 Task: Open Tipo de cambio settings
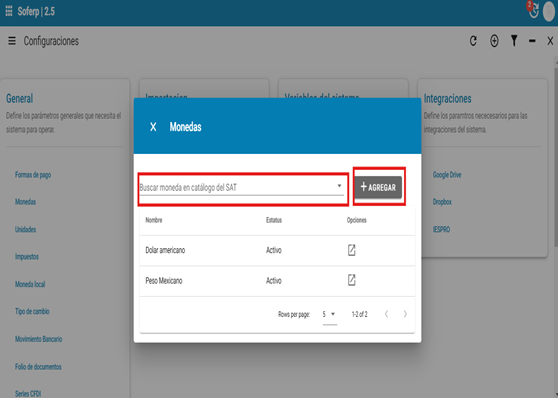coord(32,311)
